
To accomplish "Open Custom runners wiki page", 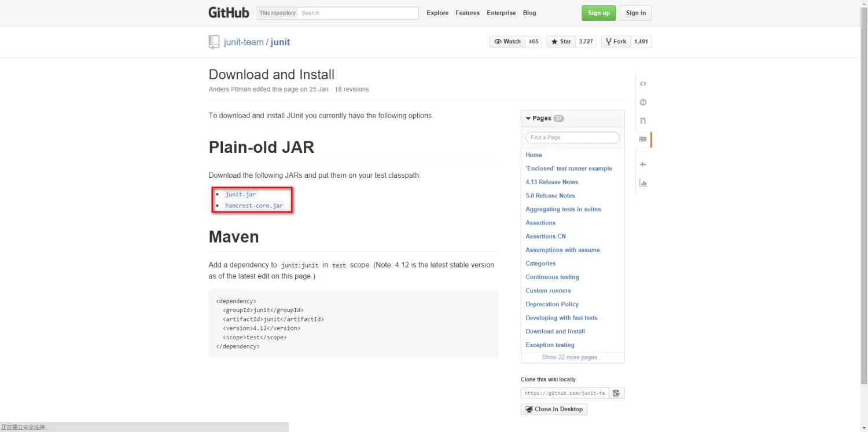I will [x=548, y=291].
